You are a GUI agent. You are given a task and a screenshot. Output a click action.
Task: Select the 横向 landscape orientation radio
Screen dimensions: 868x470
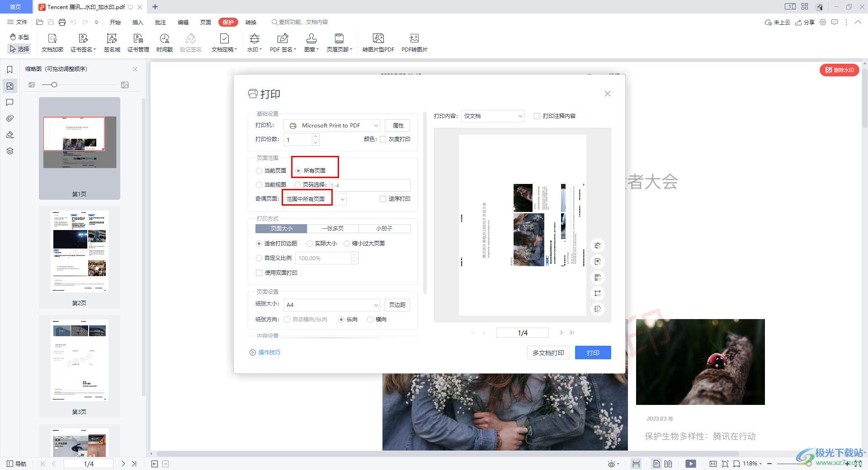370,320
